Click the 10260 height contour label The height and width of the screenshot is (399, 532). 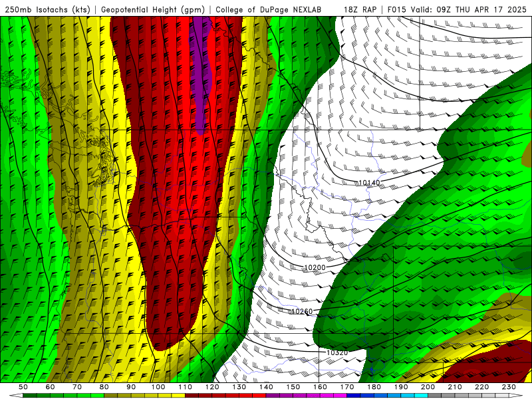(x=302, y=311)
